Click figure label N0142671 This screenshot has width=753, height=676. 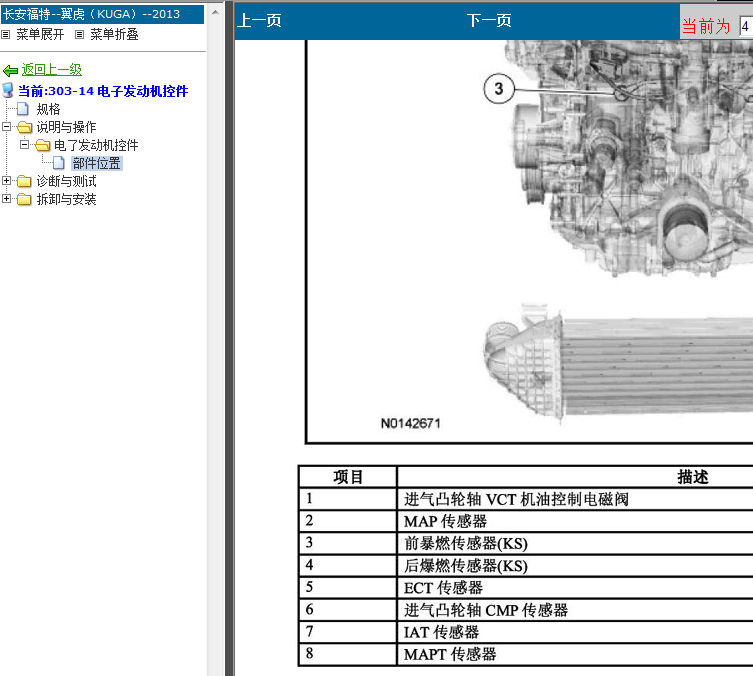click(x=411, y=423)
